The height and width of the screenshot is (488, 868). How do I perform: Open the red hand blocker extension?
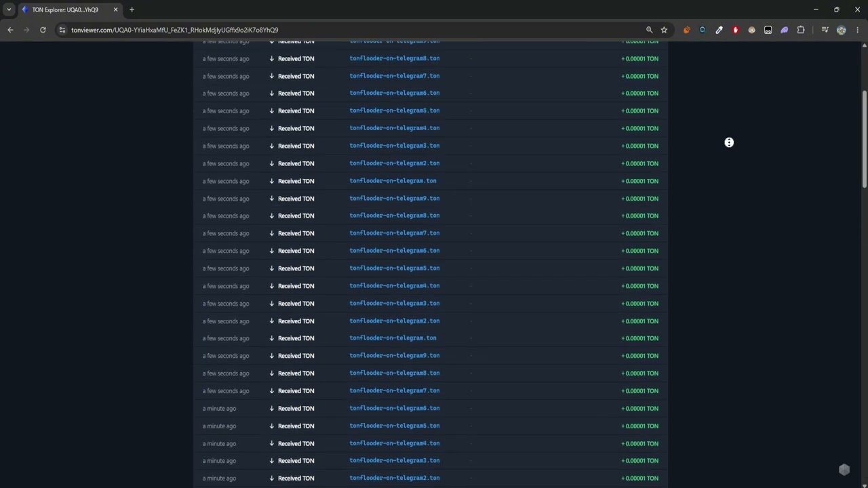pyautogui.click(x=735, y=30)
